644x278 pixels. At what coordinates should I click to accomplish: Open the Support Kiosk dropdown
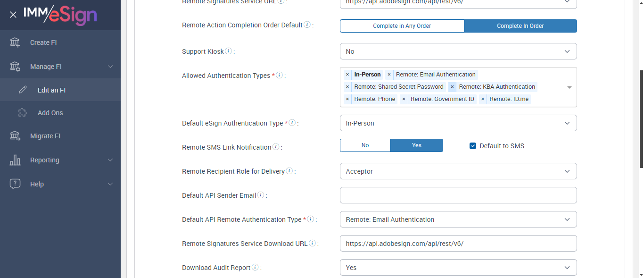pyautogui.click(x=458, y=51)
